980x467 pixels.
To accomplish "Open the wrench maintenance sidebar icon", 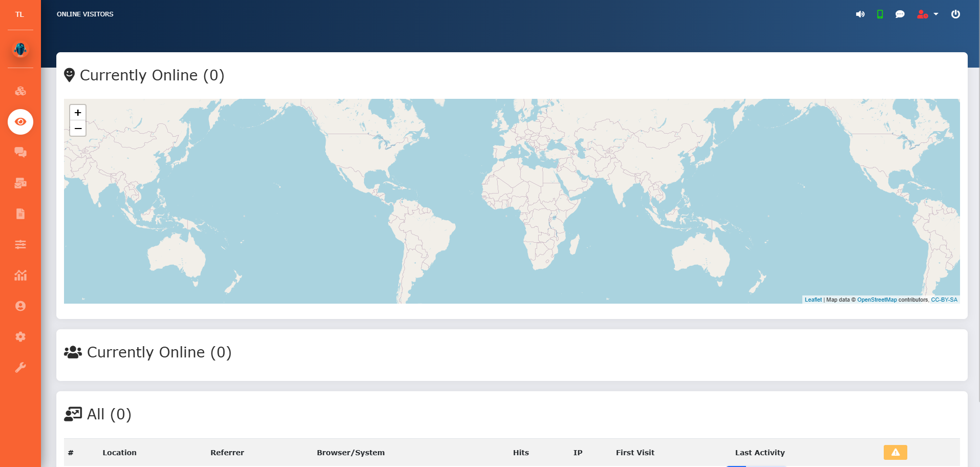I will pos(20,368).
